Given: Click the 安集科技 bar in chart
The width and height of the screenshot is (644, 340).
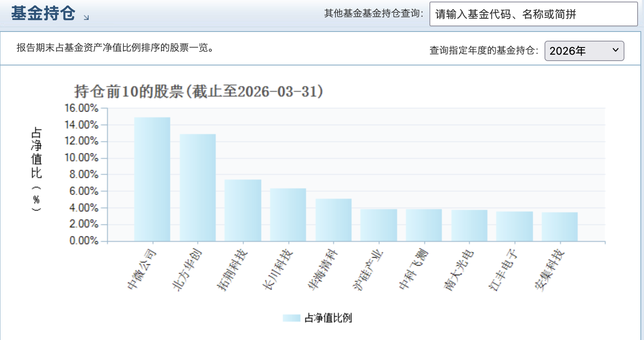Looking at the screenshot, I should click(x=560, y=227).
